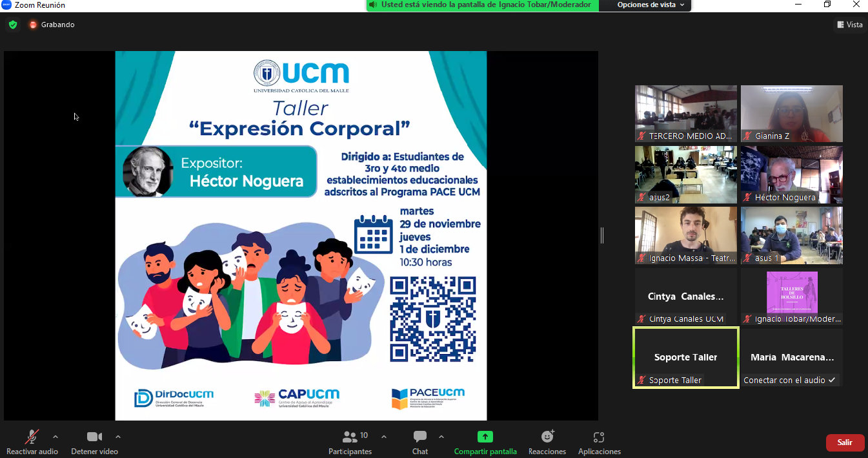Open the Reacciones smiley icon
868x458 pixels.
tap(547, 437)
